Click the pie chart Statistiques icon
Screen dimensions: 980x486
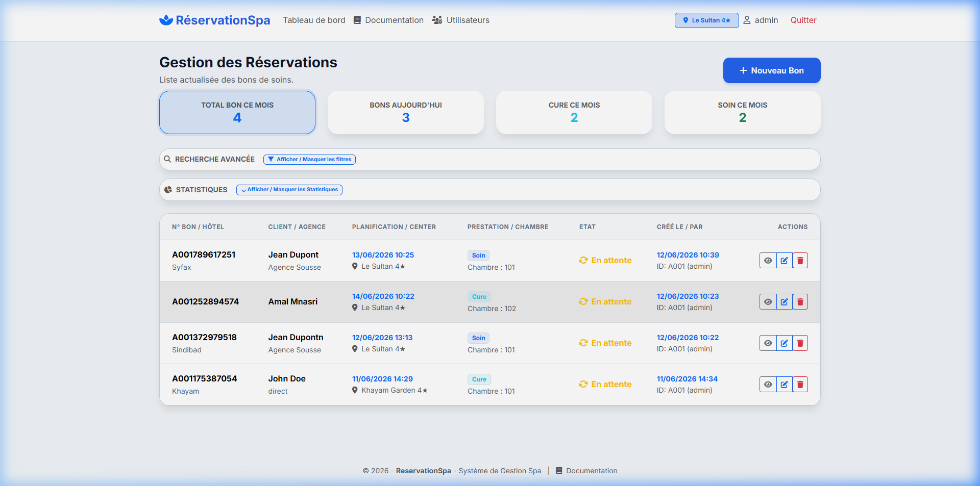pos(168,190)
